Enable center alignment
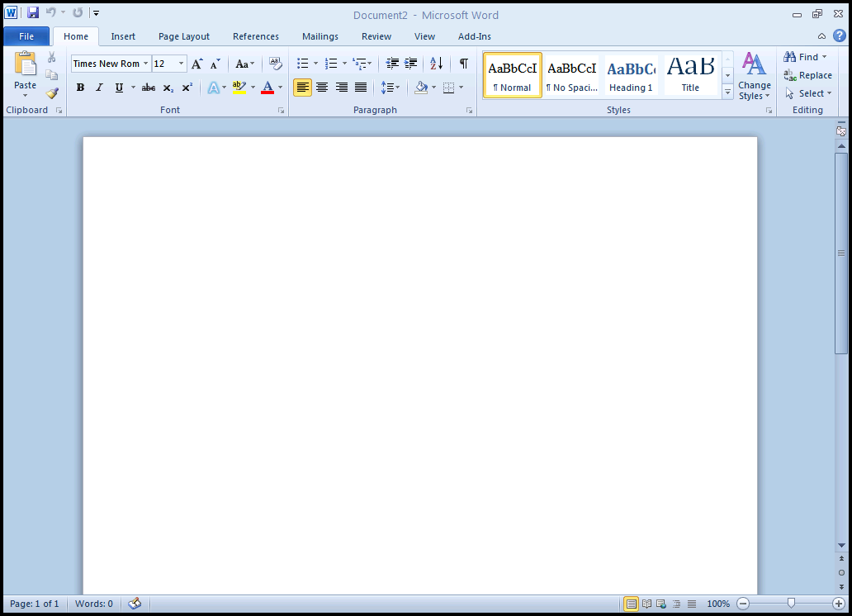This screenshot has width=852, height=616. click(x=322, y=87)
